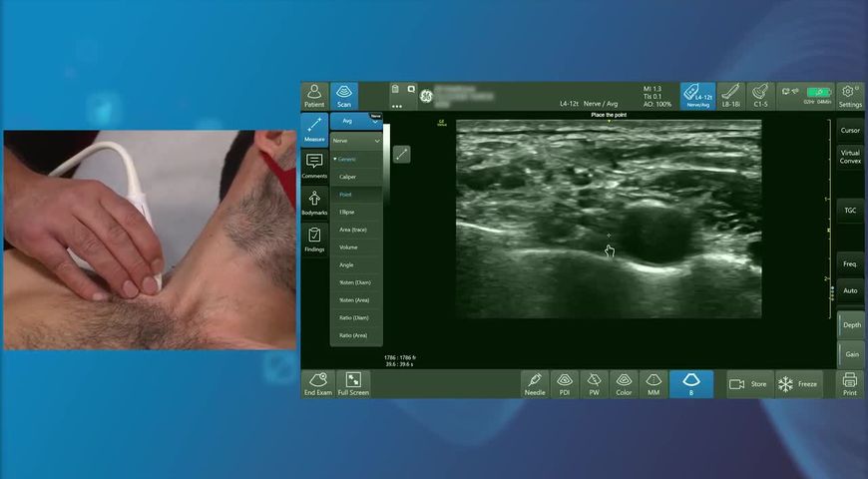Open the Bodymarks tool

point(314,203)
